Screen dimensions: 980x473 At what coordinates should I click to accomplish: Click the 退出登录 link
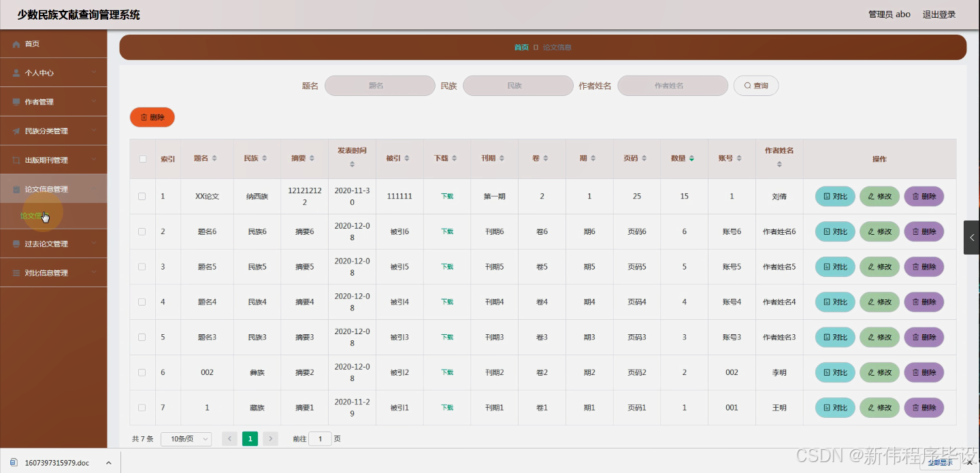939,14
